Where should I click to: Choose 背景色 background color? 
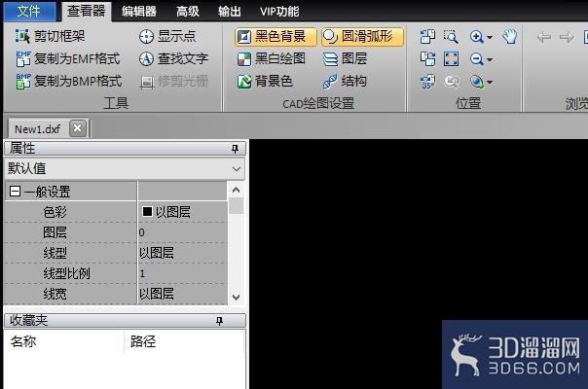pyautogui.click(x=265, y=81)
